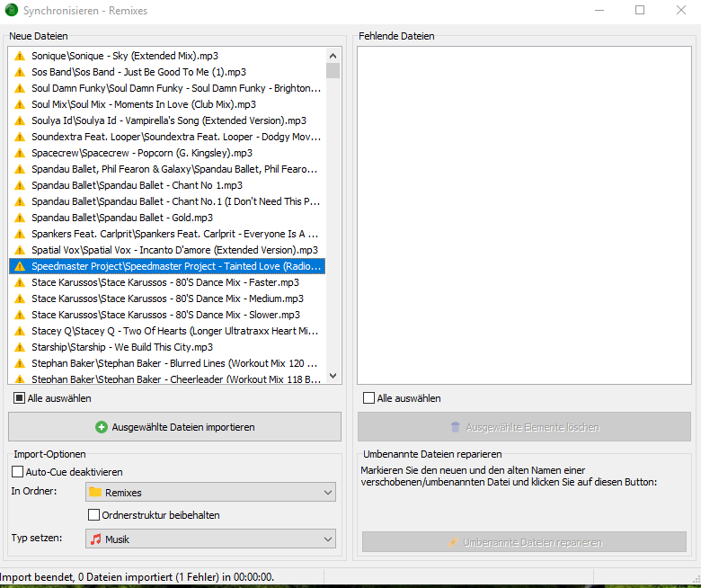
Task: Select Speedmaster Project Tainted Love file
Action: point(175,266)
